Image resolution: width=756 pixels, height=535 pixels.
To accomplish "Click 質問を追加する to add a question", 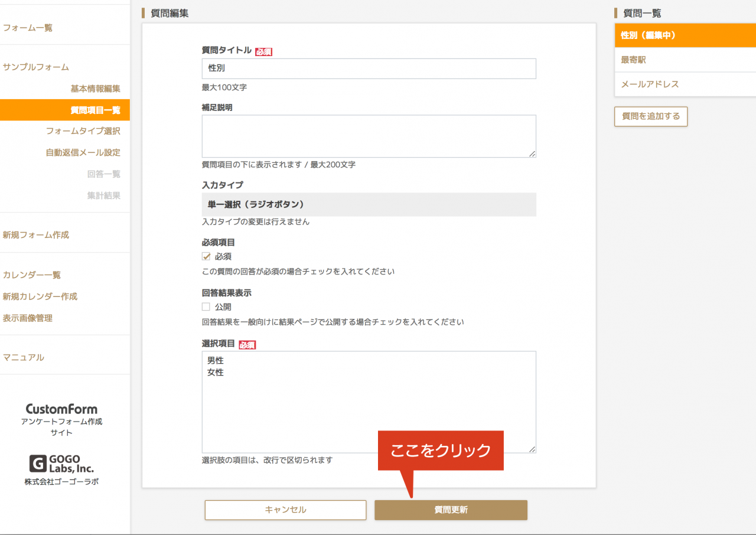I will (x=650, y=116).
